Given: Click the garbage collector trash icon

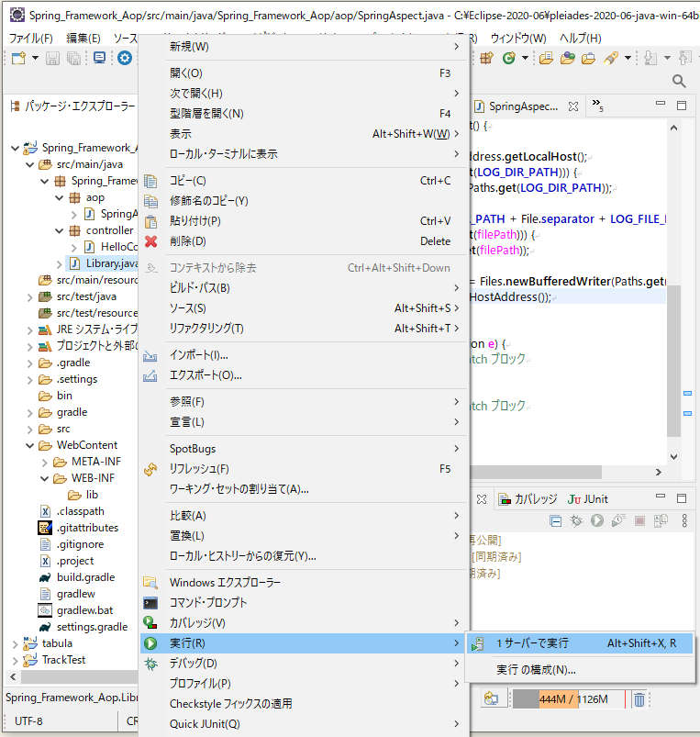Looking at the screenshot, I should pos(639,699).
